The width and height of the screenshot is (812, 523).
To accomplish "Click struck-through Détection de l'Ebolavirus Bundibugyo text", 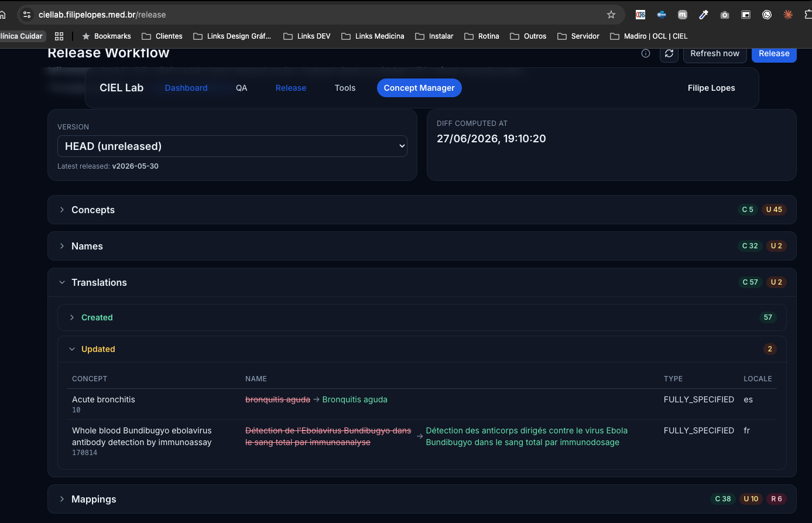I will [x=328, y=436].
